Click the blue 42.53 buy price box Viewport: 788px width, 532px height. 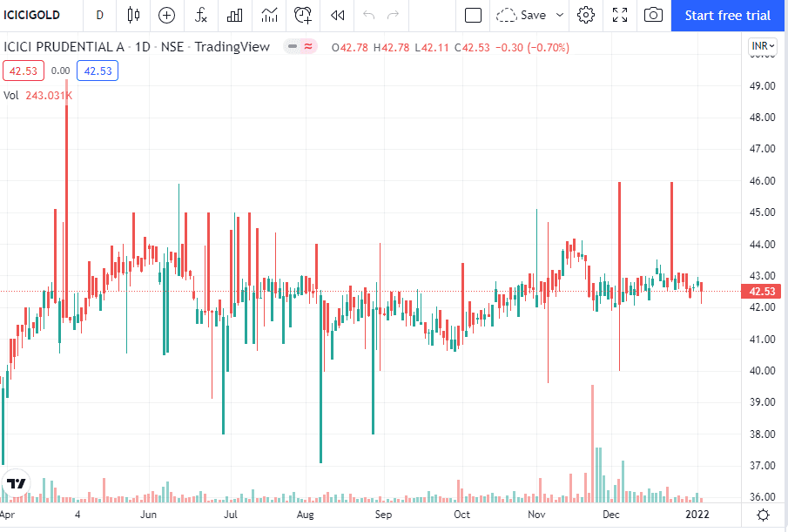[x=98, y=71]
